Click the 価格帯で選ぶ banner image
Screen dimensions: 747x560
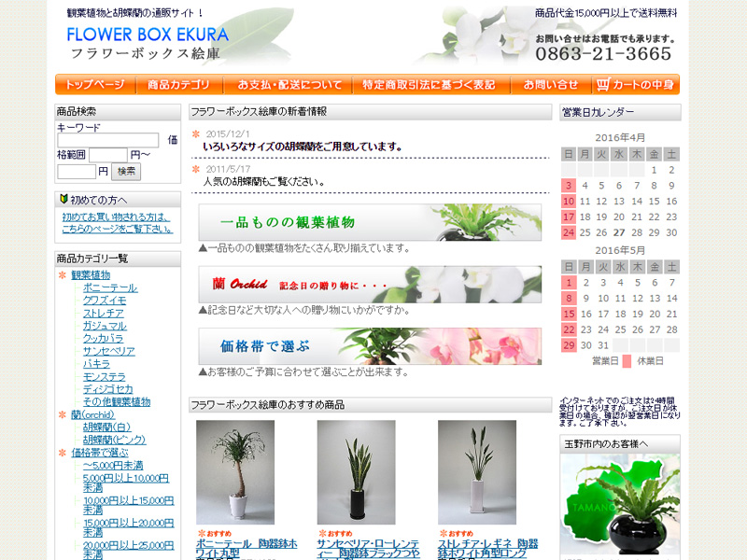coord(370,346)
